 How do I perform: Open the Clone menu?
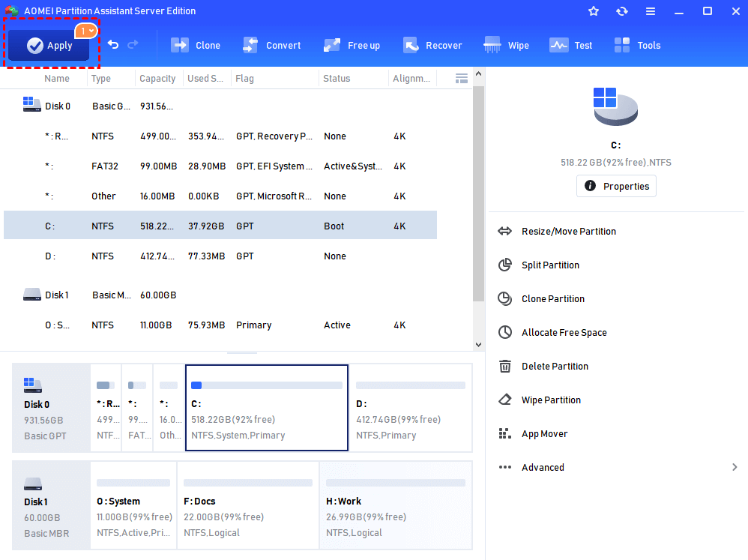196,45
